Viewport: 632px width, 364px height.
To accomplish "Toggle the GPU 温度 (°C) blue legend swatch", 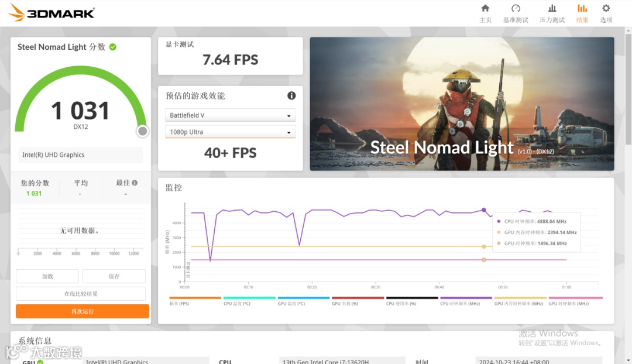I will coord(304,298).
